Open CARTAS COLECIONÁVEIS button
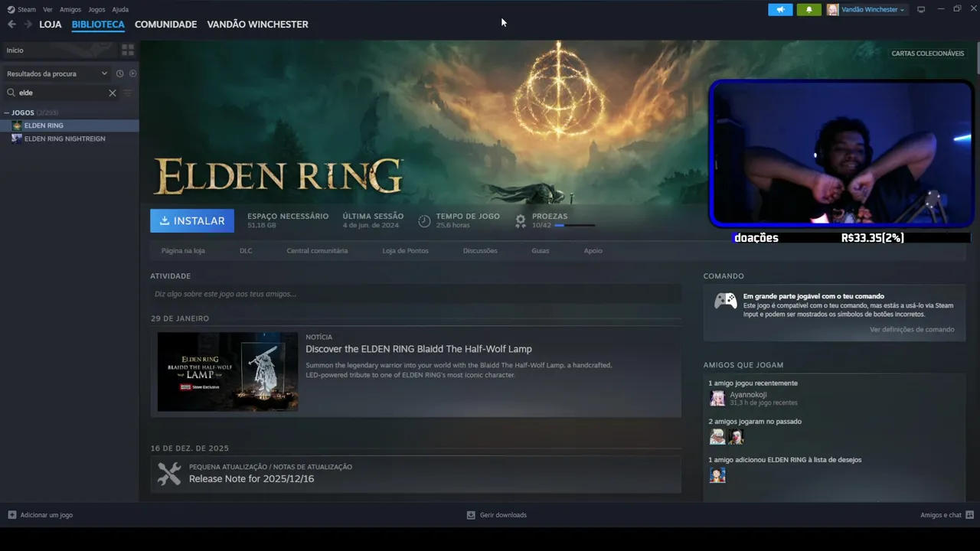This screenshot has width=980, height=551. point(928,54)
